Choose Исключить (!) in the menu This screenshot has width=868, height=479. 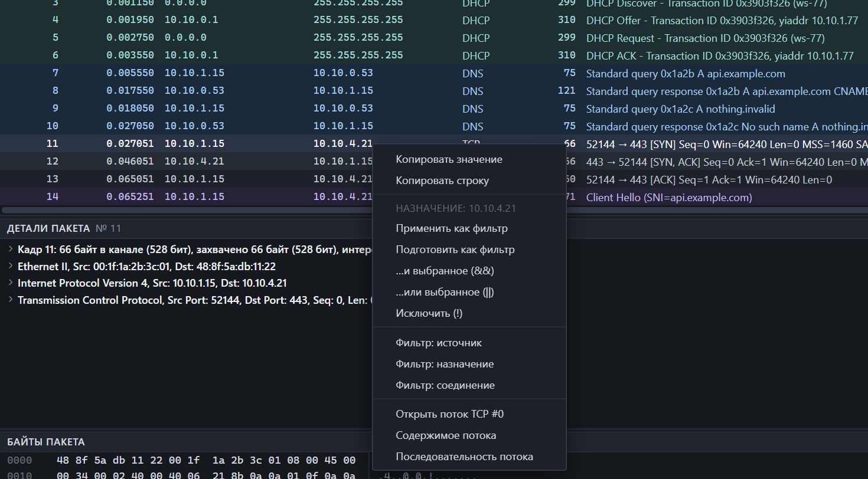coord(469,313)
